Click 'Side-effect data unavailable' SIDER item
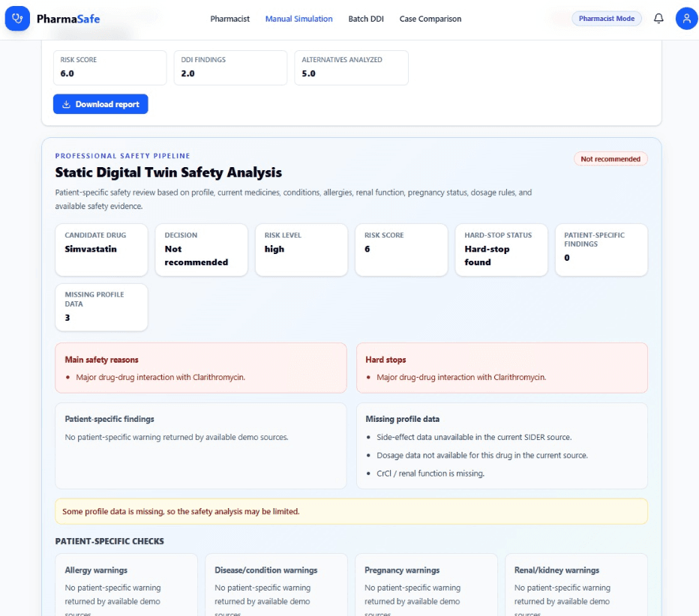699x616 pixels. tap(474, 438)
